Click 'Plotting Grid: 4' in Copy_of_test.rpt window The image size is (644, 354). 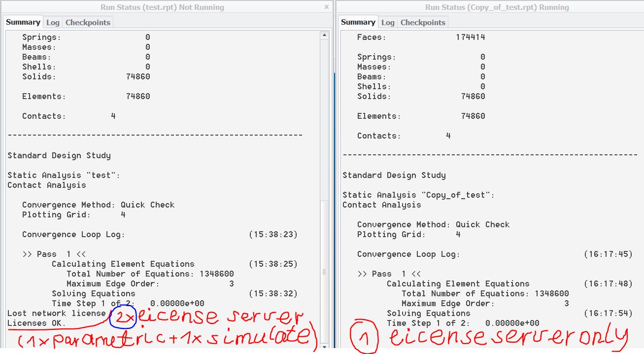(x=409, y=234)
